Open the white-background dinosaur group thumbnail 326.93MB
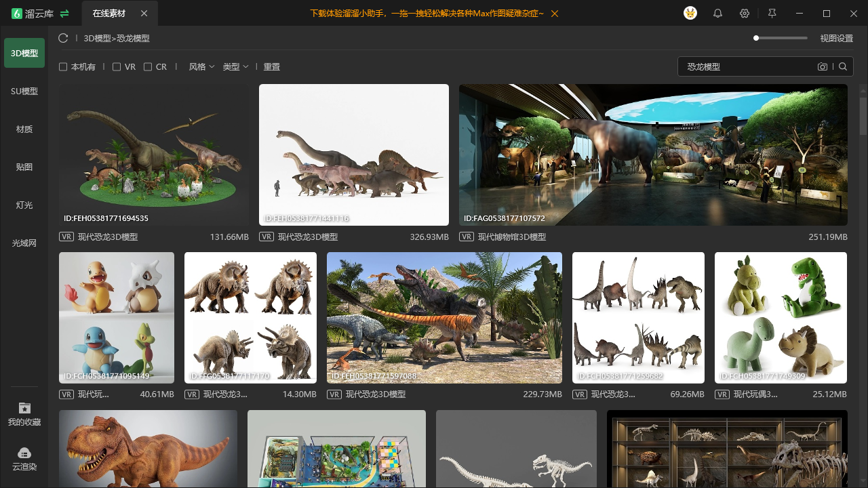 tap(354, 155)
